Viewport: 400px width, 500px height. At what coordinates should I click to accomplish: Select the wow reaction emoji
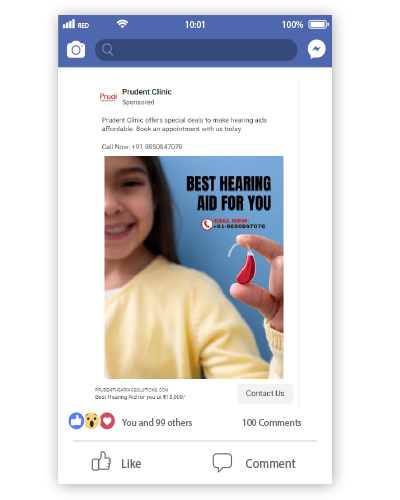91,421
